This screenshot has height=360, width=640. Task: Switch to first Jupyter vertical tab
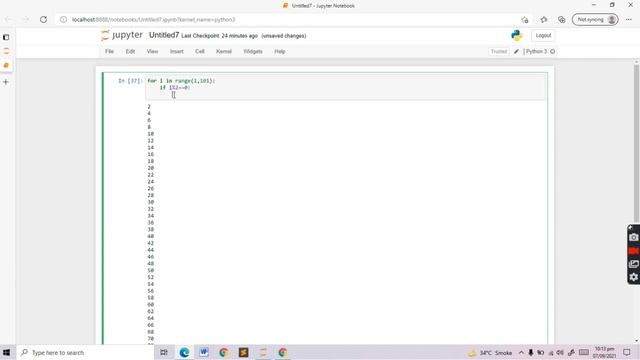click(6, 51)
